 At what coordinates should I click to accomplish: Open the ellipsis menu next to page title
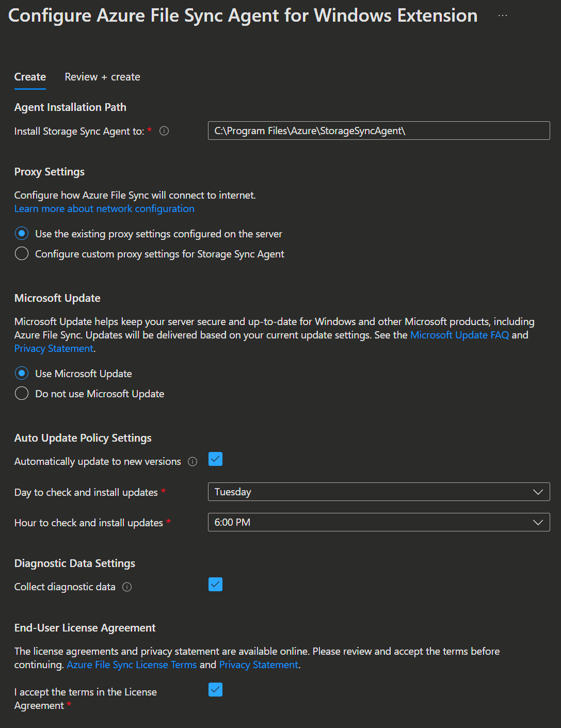point(503,15)
